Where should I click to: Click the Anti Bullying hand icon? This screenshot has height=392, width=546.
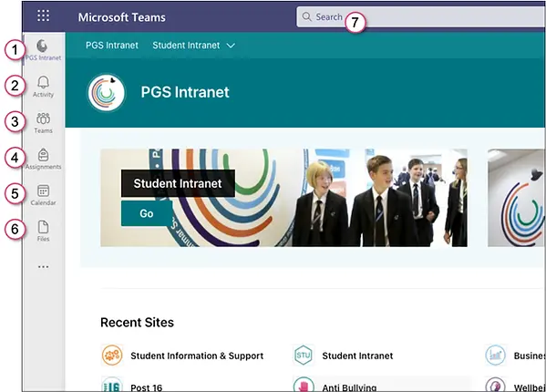point(304,385)
